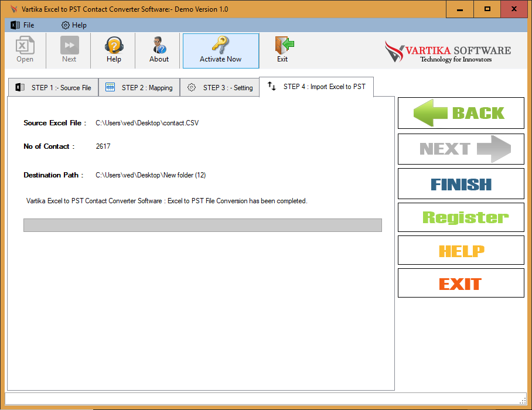The height and width of the screenshot is (410, 532).
Task: Open the File menu
Action: point(22,25)
